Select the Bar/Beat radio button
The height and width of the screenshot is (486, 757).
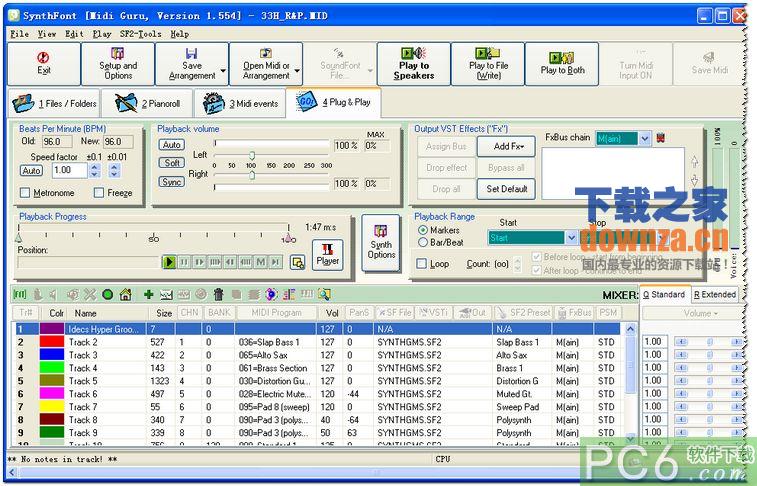tap(423, 242)
